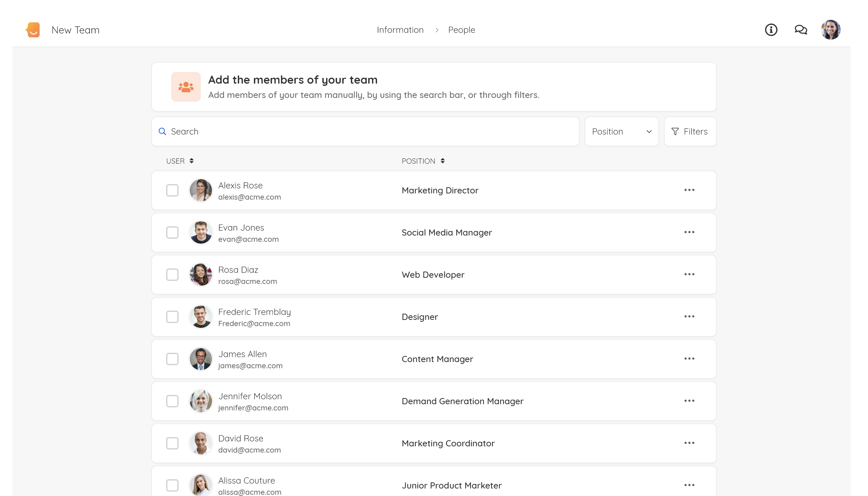Sort by POSITION column arrows
This screenshot has height=496, width=868.
pos(442,161)
